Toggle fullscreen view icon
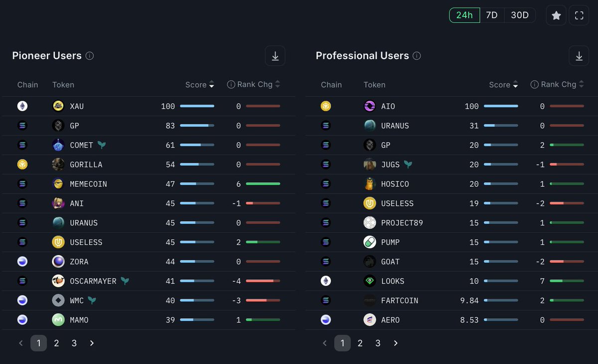The height and width of the screenshot is (364, 598). [x=579, y=15]
